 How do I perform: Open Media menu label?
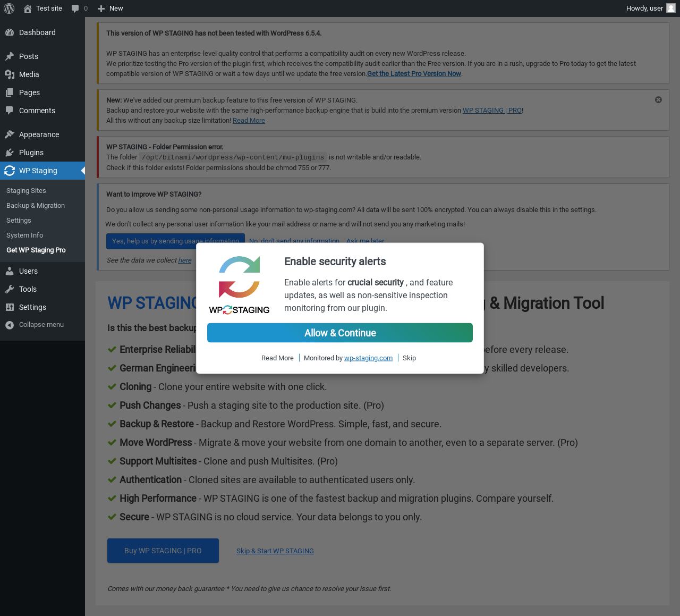pos(29,74)
